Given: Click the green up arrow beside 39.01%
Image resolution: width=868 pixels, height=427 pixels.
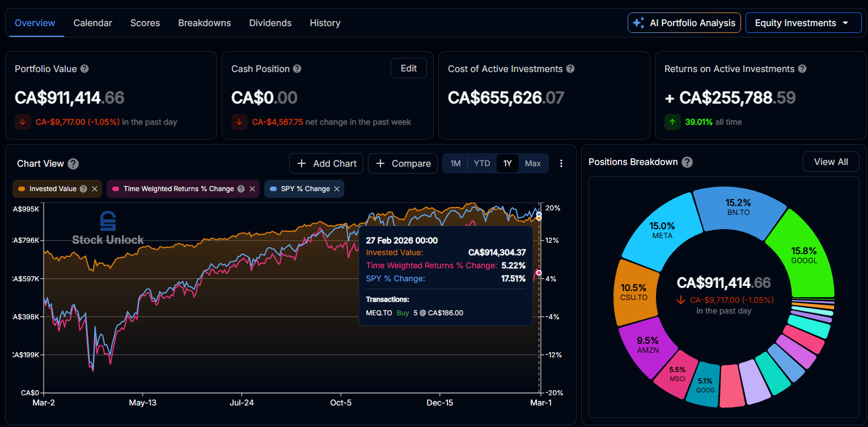Looking at the screenshot, I should [672, 122].
